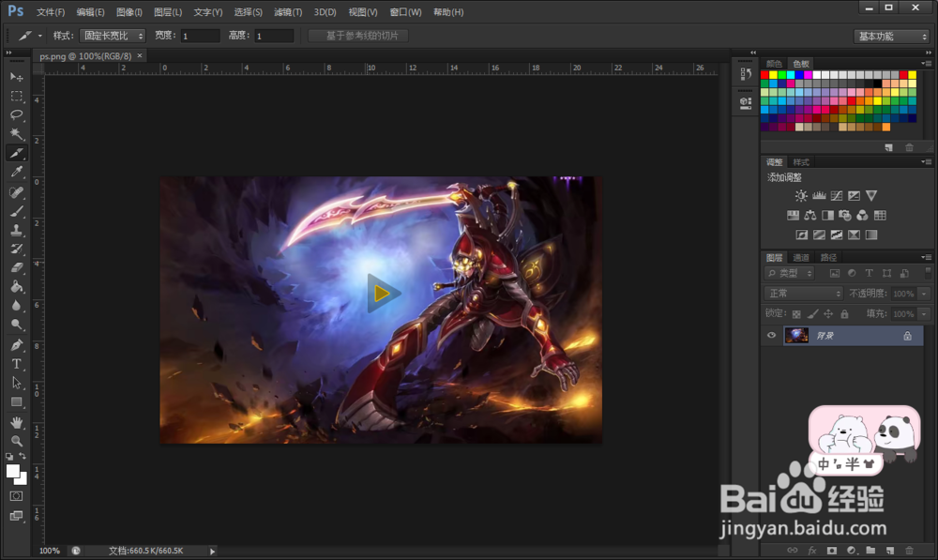Toggle lock position icon

coord(828,314)
